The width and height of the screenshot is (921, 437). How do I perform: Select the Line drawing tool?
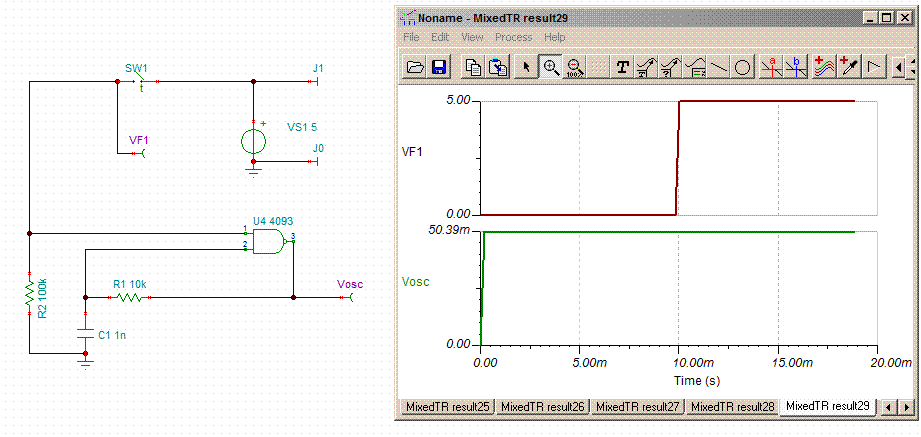(719, 68)
